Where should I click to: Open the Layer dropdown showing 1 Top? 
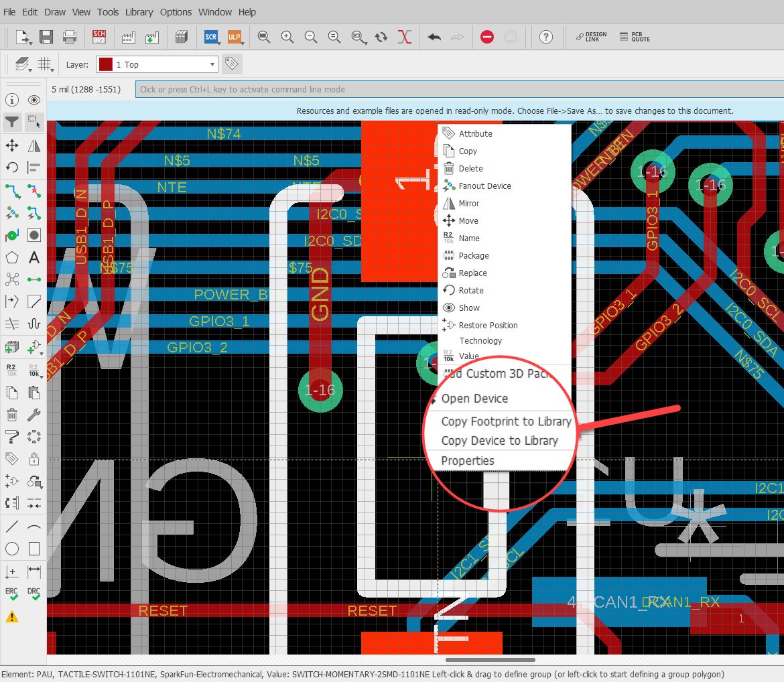pos(156,63)
